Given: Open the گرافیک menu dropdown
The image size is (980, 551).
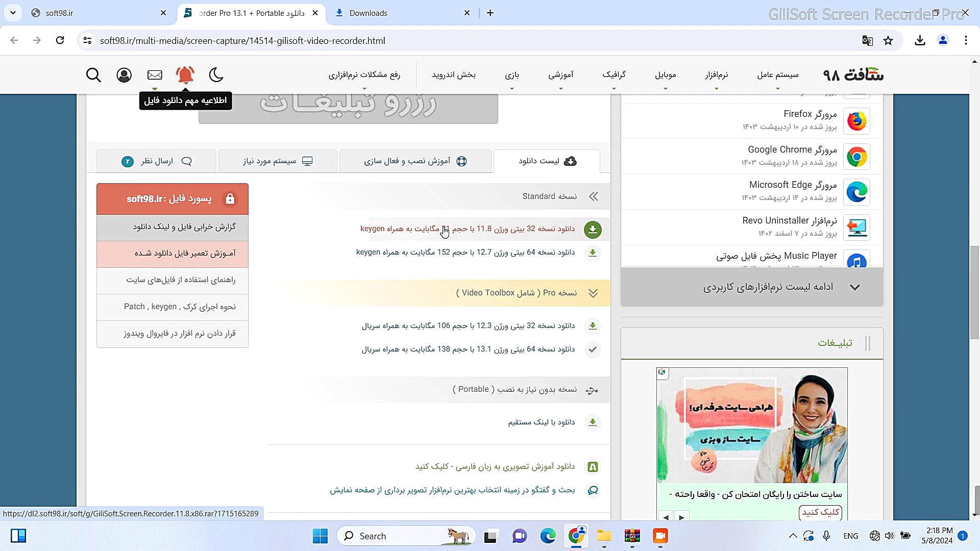Looking at the screenshot, I should click(x=614, y=75).
